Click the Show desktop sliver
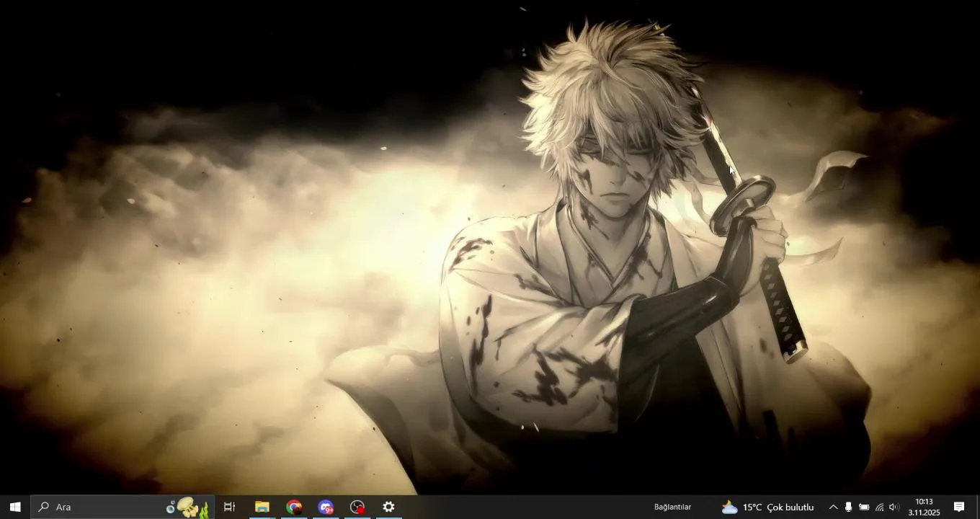This screenshot has height=519, width=980. tap(977, 507)
